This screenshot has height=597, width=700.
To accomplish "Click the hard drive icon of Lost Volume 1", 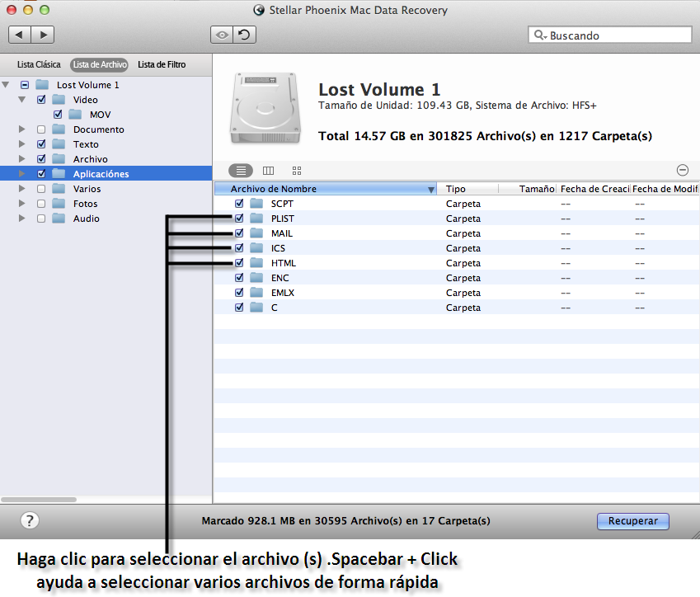I will pos(265,109).
